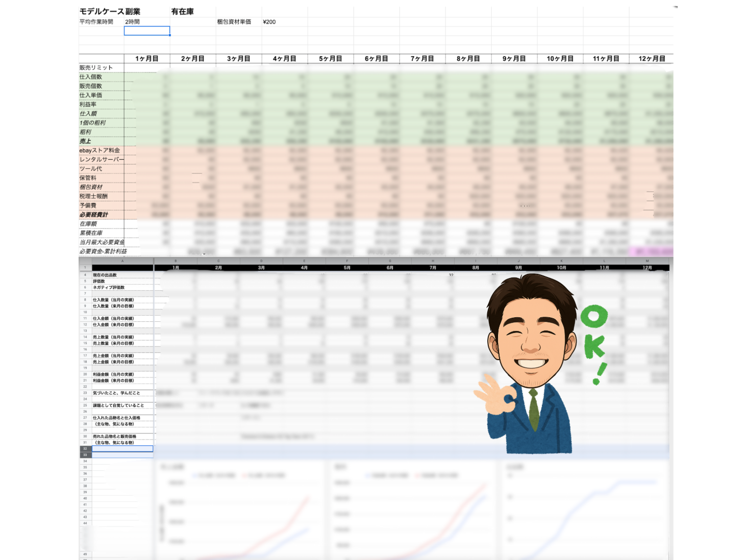Select the '9ヶ月目' column header
The height and width of the screenshot is (560, 746).
[514, 59]
